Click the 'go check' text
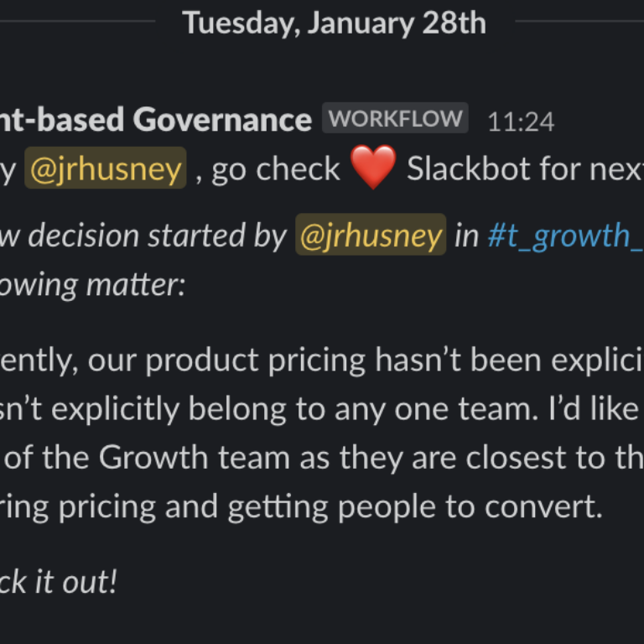Image resolution: width=644 pixels, height=644 pixels. coord(275,169)
